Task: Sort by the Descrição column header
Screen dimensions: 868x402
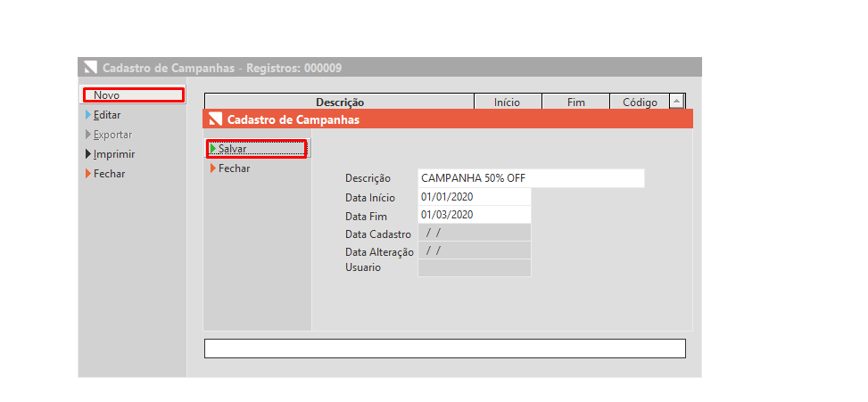Action: click(x=339, y=102)
